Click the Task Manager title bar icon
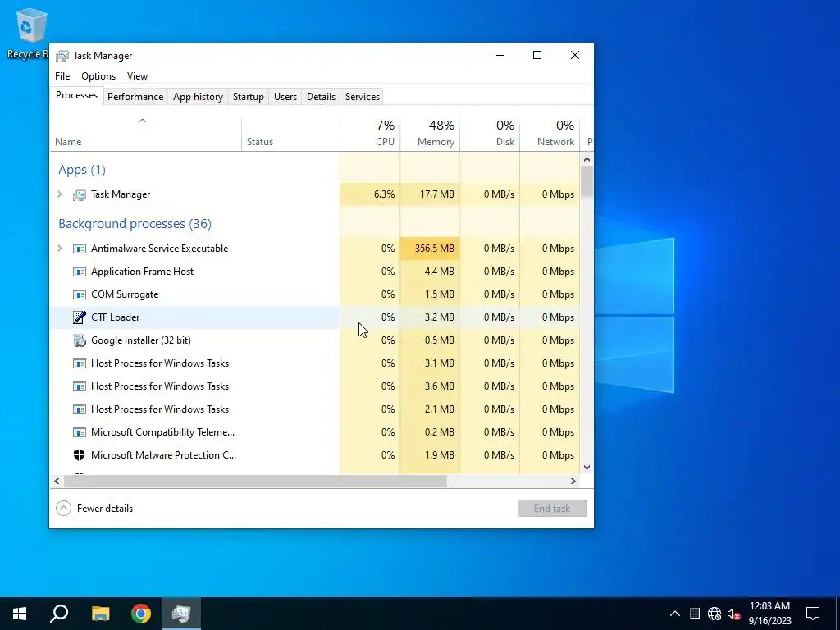 (x=62, y=56)
